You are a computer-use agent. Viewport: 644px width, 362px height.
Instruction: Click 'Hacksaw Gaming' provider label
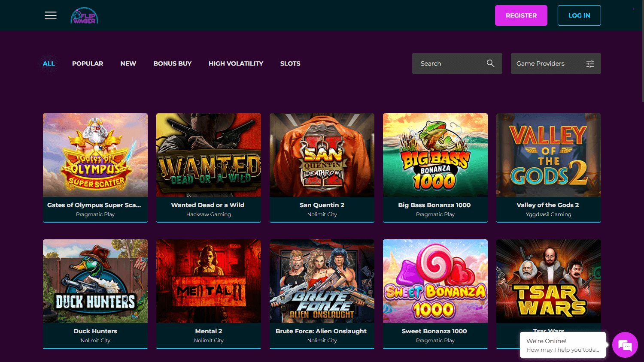click(x=209, y=214)
